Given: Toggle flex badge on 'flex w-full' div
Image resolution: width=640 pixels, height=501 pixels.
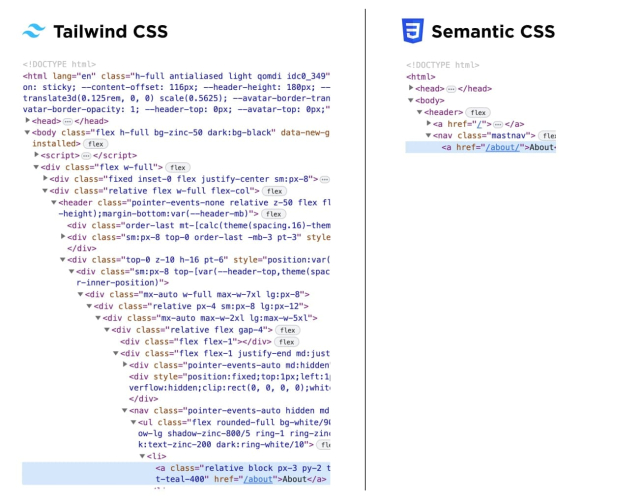Looking at the screenshot, I should click(177, 167).
